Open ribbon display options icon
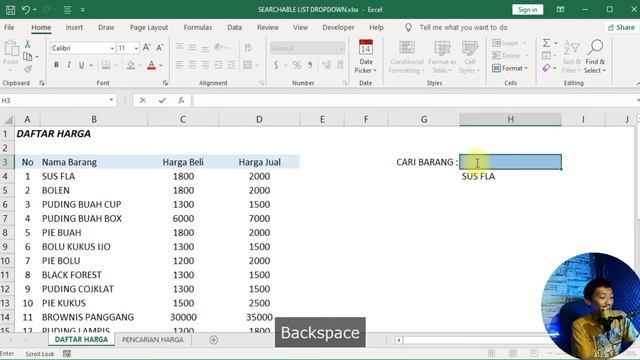The width and height of the screenshot is (640, 360). pyautogui.click(x=560, y=9)
